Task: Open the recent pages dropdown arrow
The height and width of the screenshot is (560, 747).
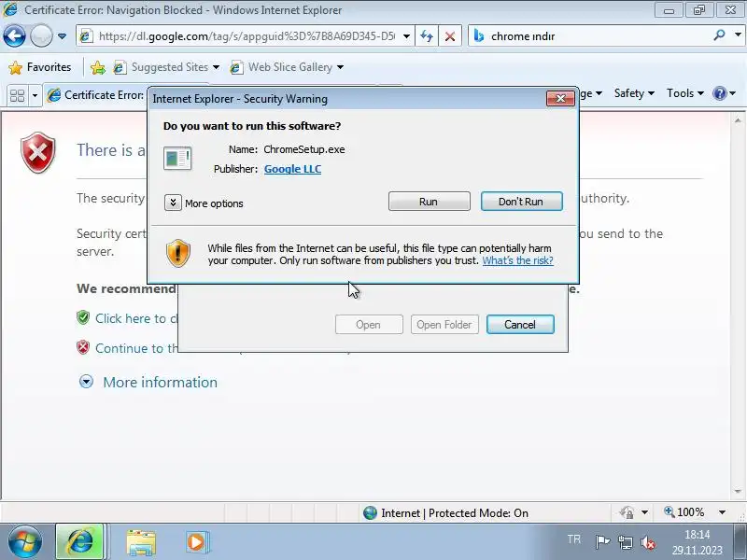Action: (x=62, y=36)
